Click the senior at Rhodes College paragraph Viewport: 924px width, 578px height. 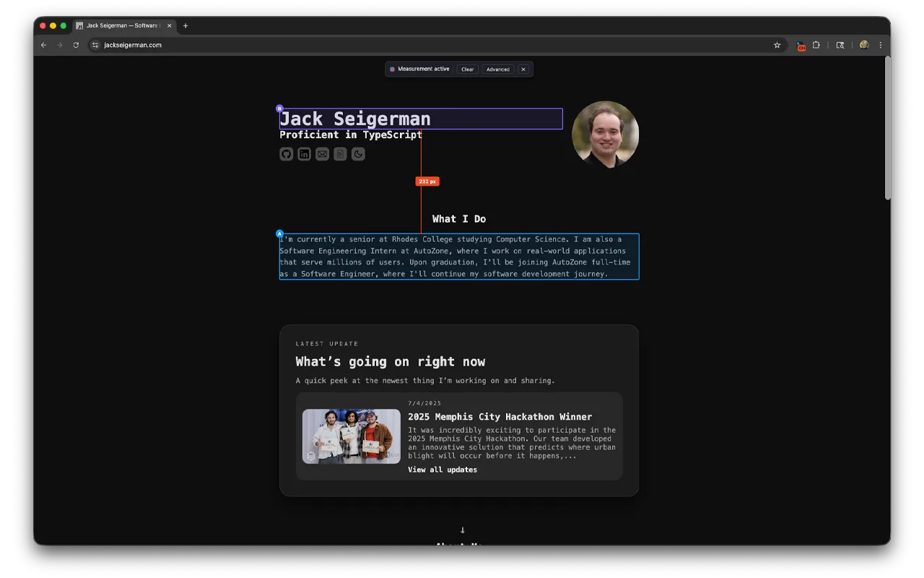click(459, 256)
